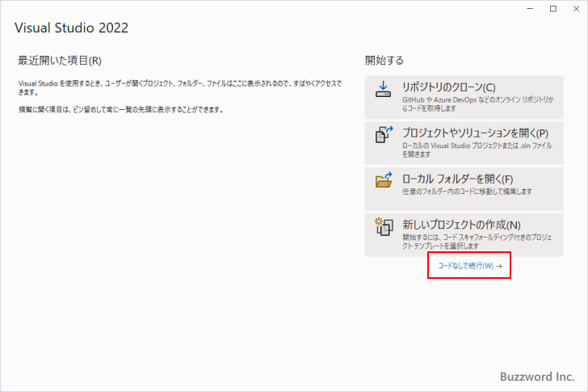Click the description starting GitHub や Azure DevOps

(x=478, y=104)
